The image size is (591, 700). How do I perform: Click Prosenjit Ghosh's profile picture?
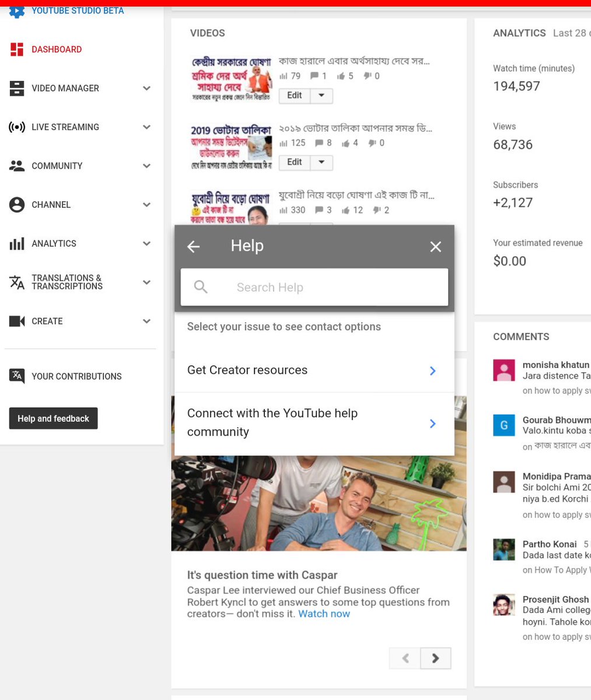pyautogui.click(x=504, y=605)
